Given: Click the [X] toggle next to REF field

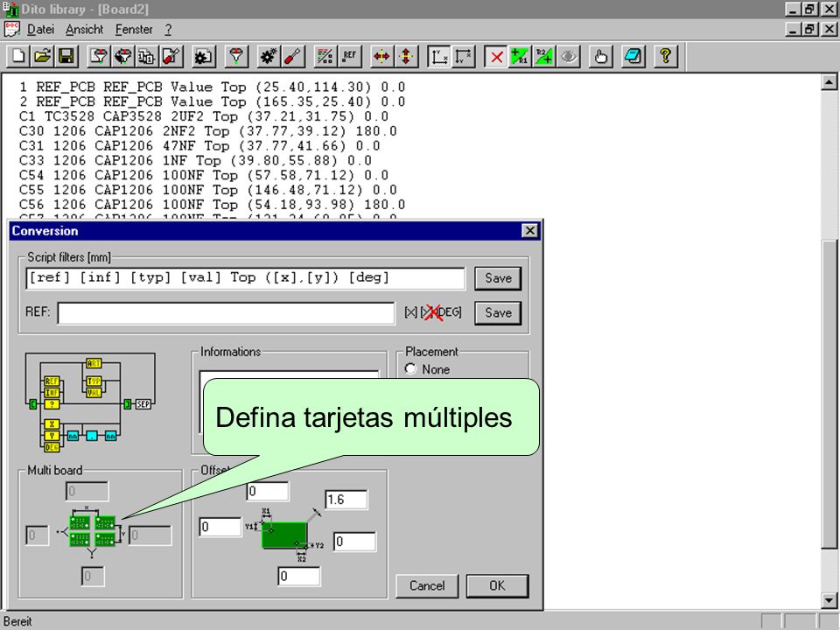Looking at the screenshot, I should pyautogui.click(x=411, y=312).
